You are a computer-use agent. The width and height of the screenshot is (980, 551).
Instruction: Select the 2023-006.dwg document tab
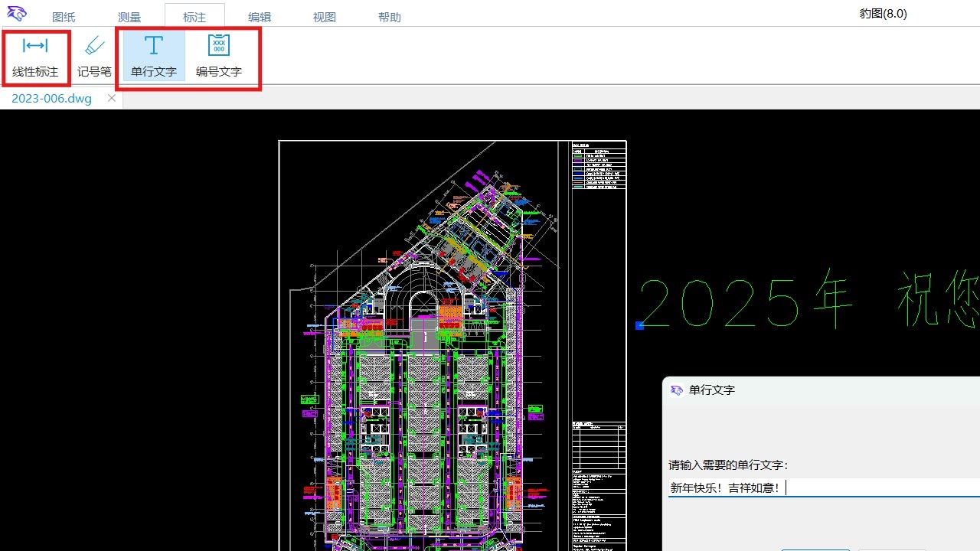coord(50,98)
